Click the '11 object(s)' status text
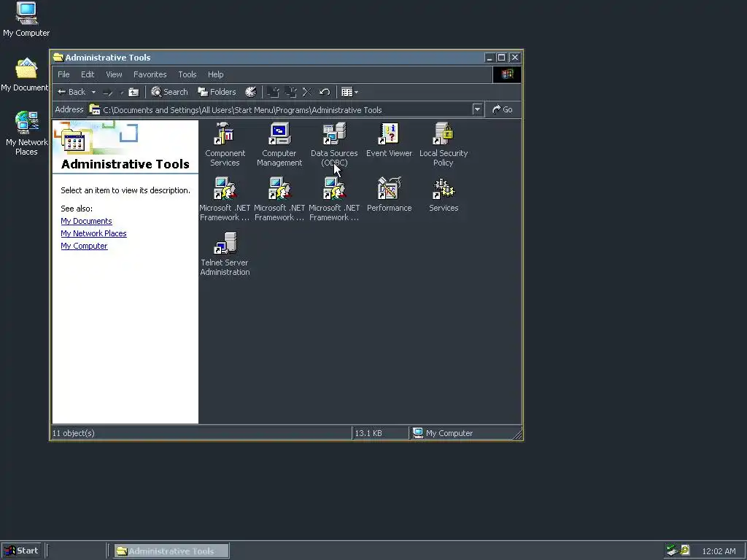This screenshot has width=747, height=560. point(74,433)
